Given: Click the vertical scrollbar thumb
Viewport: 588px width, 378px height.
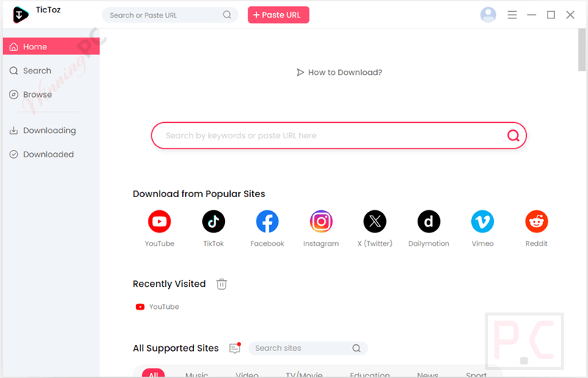Looking at the screenshot, I should coord(581,49).
